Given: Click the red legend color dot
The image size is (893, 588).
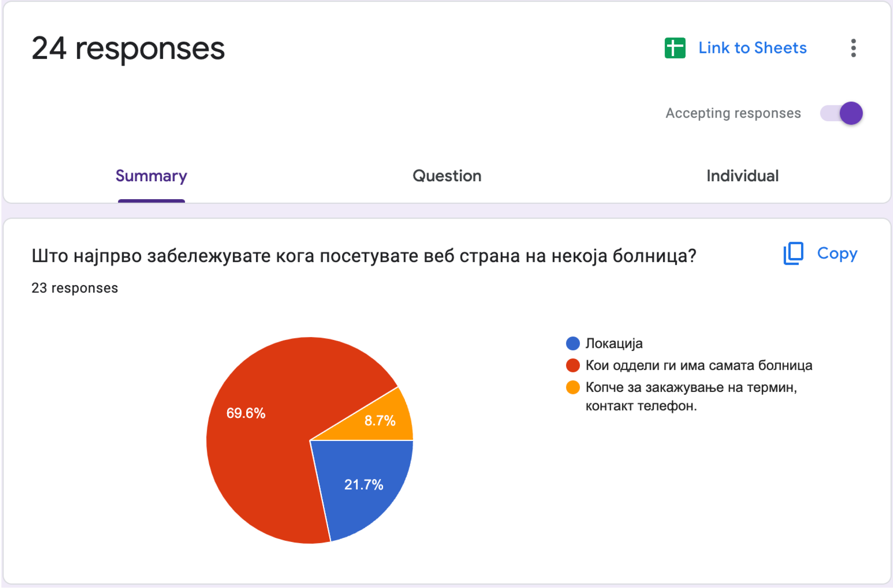Looking at the screenshot, I should coord(573,365).
